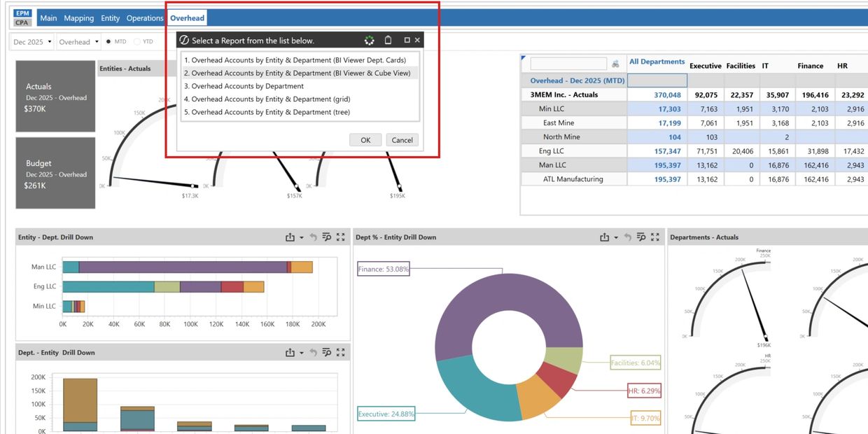Viewport: 868px width, 434px height.
Task: Click Cancel in the report dialog
Action: pos(402,140)
